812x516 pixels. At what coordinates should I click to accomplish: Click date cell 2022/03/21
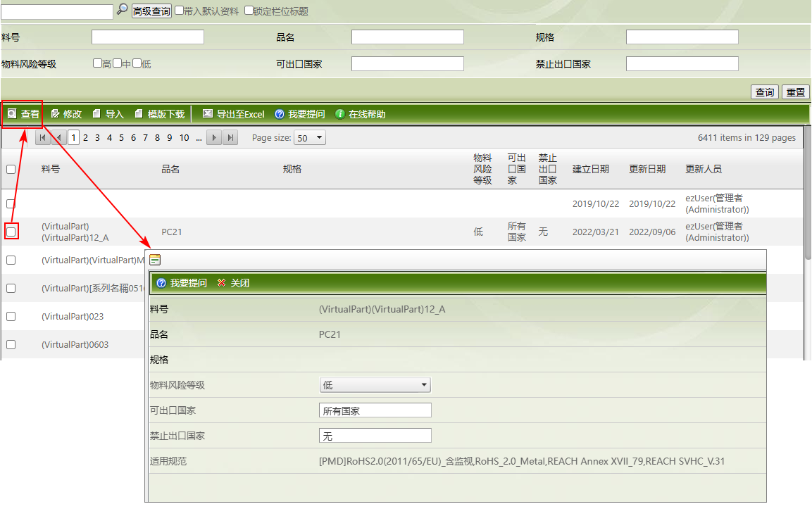596,232
